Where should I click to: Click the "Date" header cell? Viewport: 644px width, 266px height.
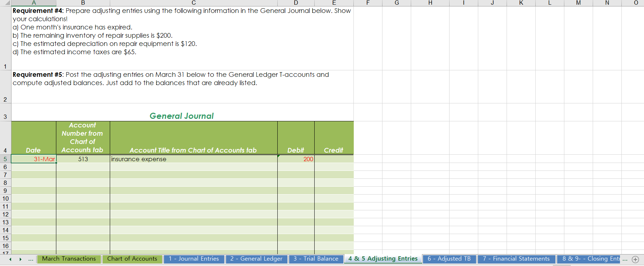coord(34,138)
